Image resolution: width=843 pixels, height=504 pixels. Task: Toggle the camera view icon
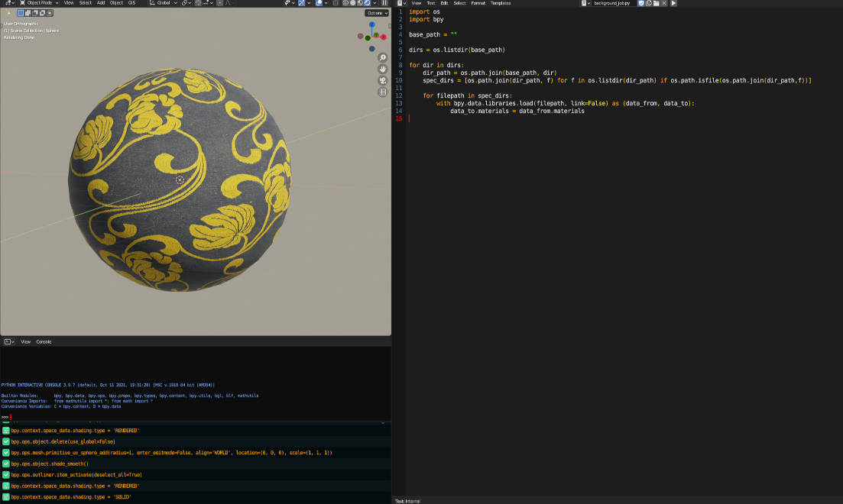(383, 81)
